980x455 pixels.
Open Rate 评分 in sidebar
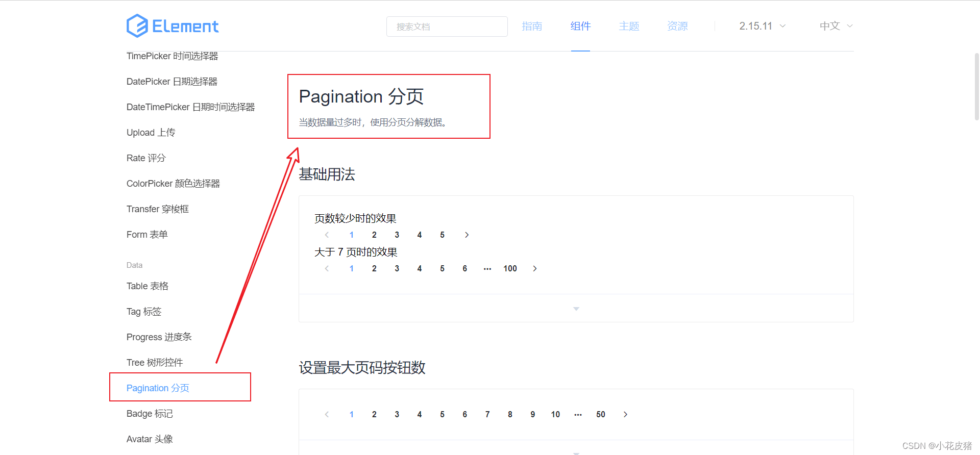pyautogui.click(x=146, y=158)
